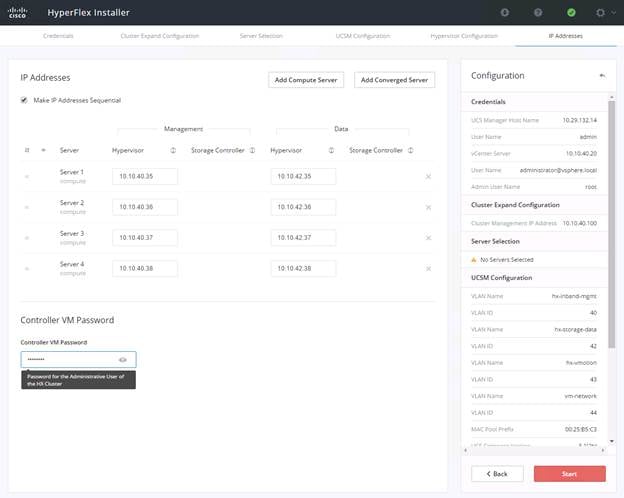
Task: Switch to the Hypervisor Configuration tab
Action: [x=464, y=36]
